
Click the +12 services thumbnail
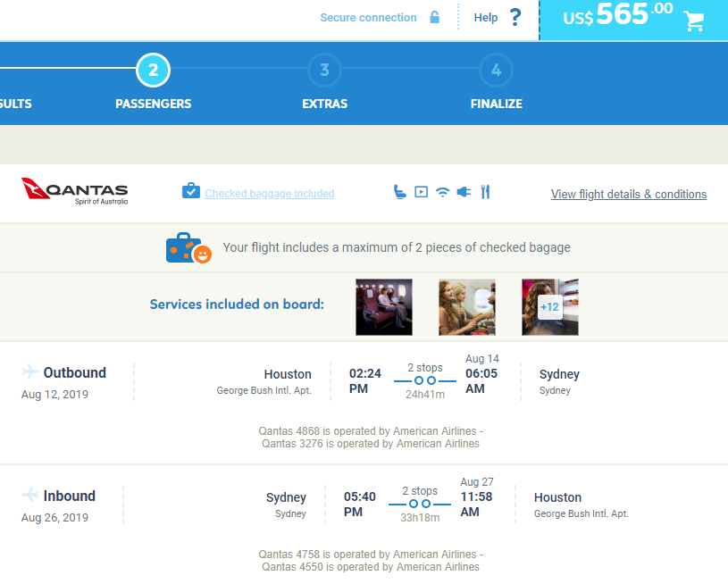549,306
